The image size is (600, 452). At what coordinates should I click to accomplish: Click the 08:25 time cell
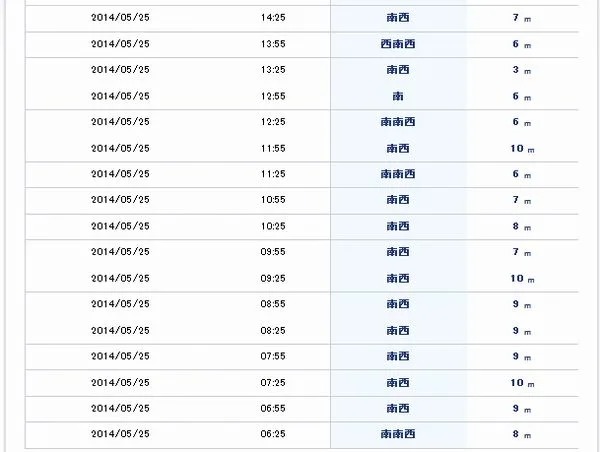click(273, 331)
